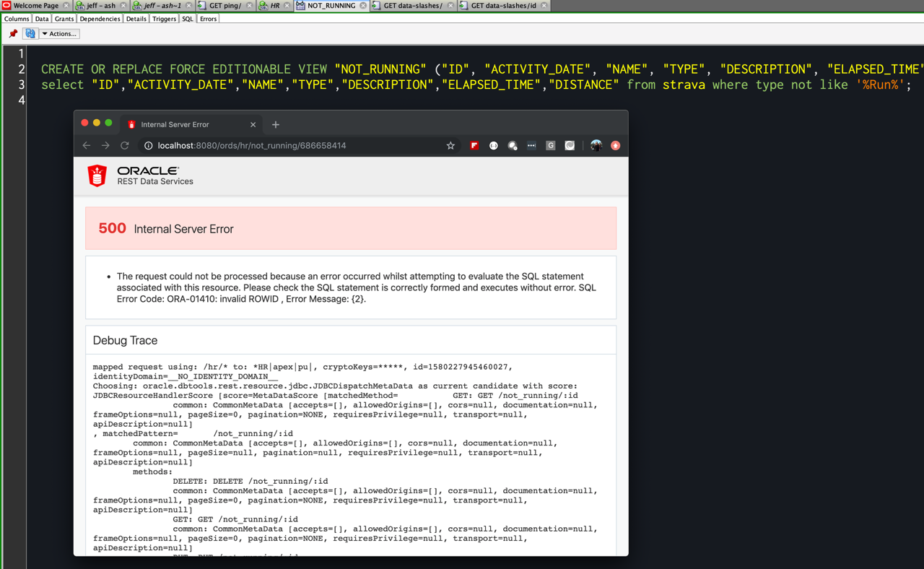Close the 'jeff - ash' tab
The height and width of the screenshot is (569, 924).
click(x=123, y=6)
